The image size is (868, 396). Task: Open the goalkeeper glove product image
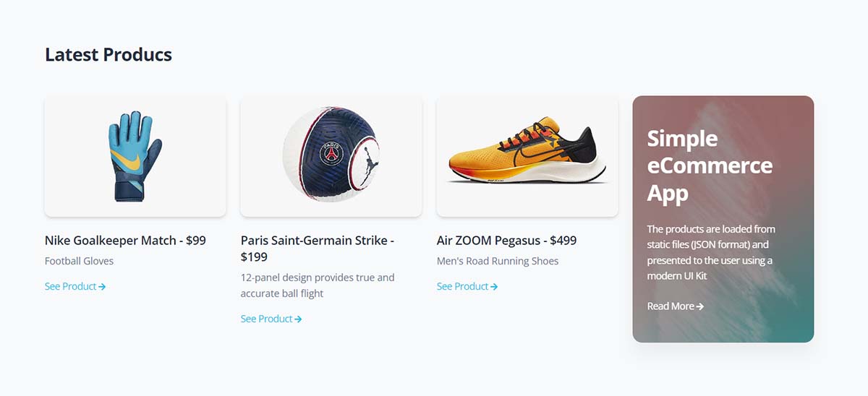pos(135,156)
